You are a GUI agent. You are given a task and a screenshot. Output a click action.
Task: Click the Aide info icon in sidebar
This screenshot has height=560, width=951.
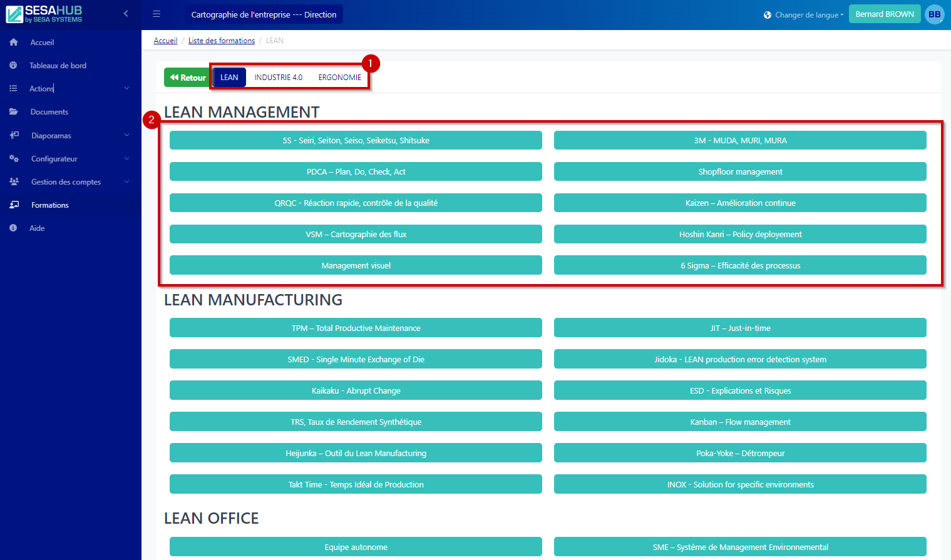(x=14, y=228)
